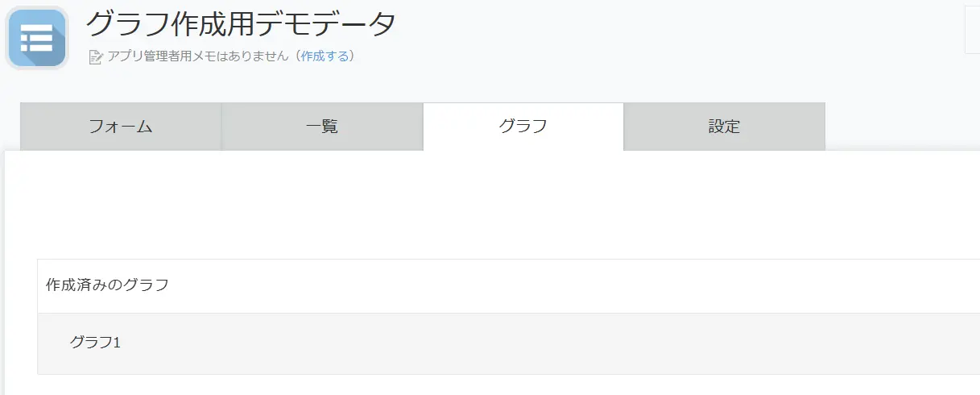The image size is (980, 395).
Task: Select the graph named グラフ1
Action: coord(95,343)
